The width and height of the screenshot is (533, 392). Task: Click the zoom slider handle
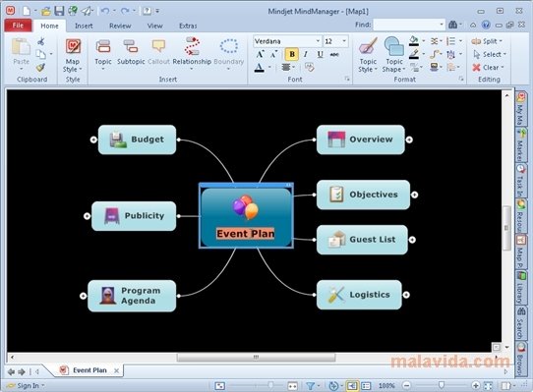coord(442,385)
